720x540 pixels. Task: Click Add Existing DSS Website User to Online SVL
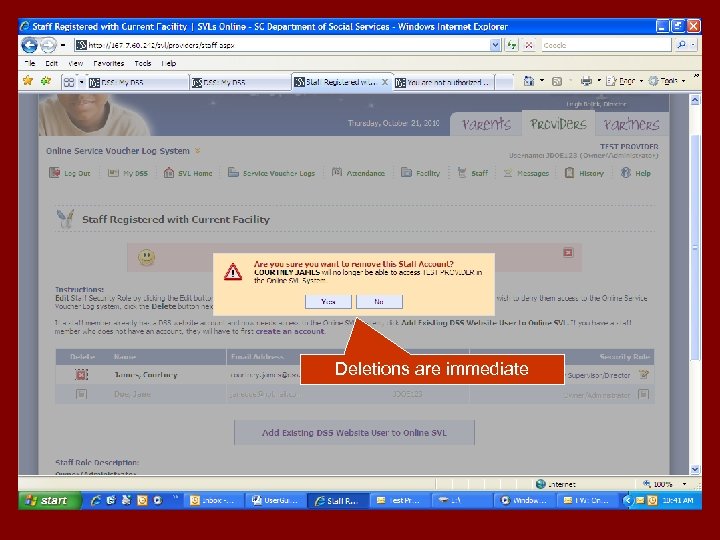tap(354, 433)
